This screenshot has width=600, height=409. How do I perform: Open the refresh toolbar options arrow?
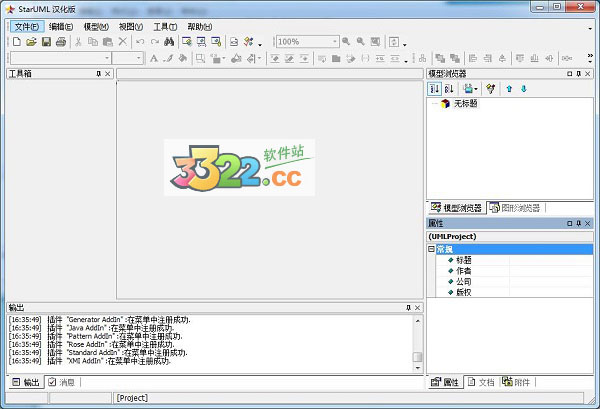(x=404, y=44)
